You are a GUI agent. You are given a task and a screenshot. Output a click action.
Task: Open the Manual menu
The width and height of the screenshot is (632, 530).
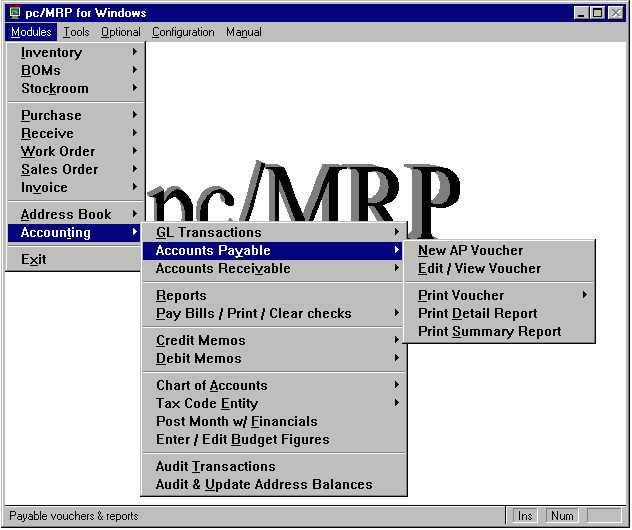[244, 32]
